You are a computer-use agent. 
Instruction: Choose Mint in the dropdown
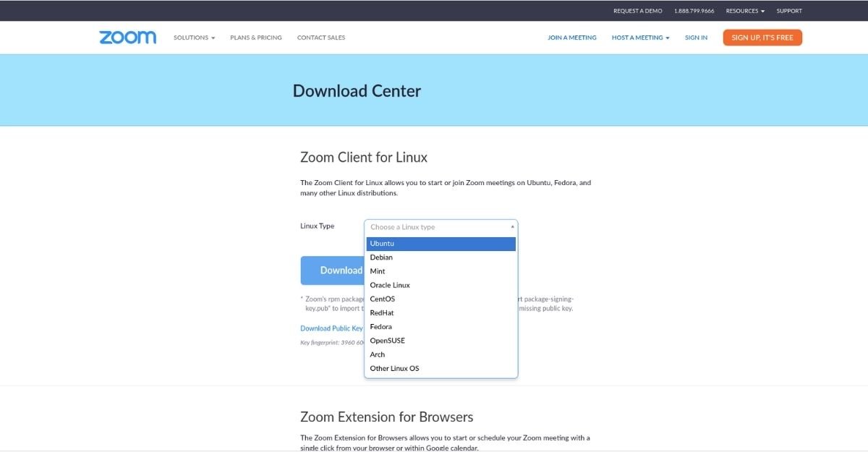pyautogui.click(x=441, y=271)
